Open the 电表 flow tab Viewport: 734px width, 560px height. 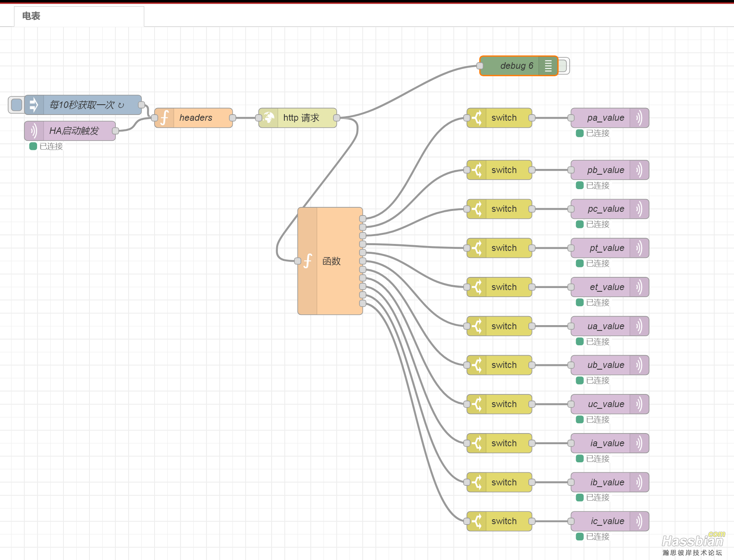click(x=79, y=16)
